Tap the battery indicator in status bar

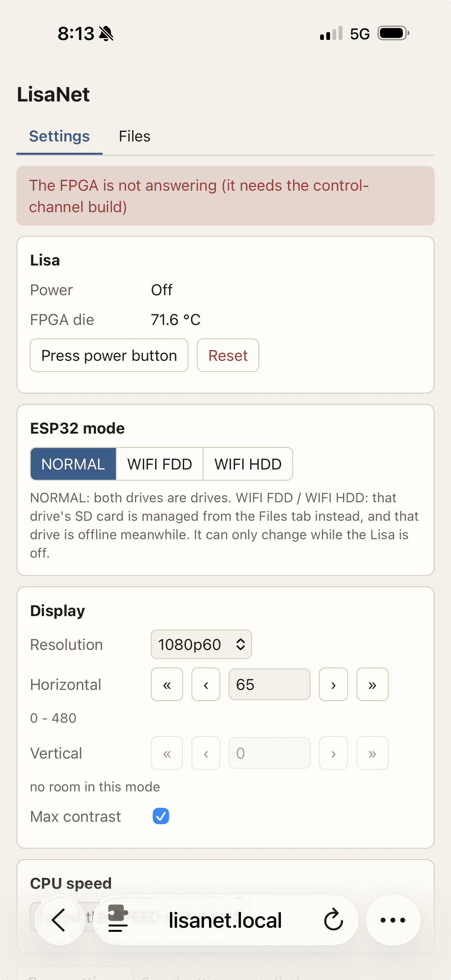[x=393, y=33]
